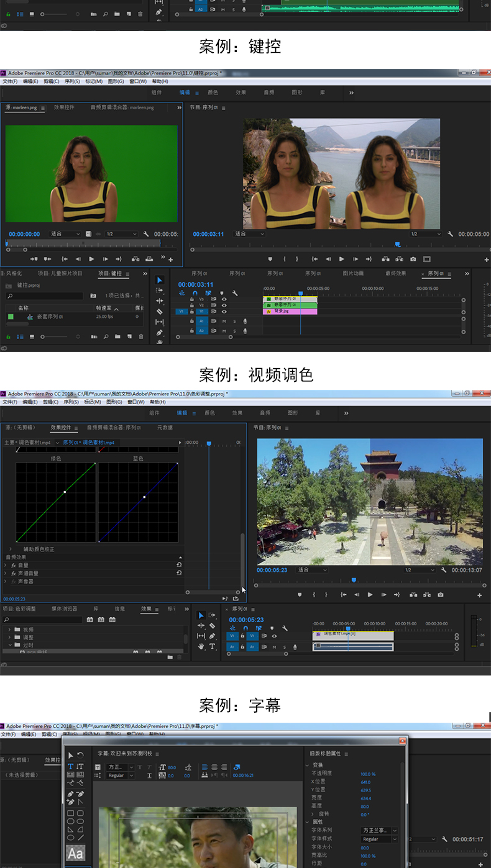The height and width of the screenshot is (868, 491).
Task: Center-align text in 字幕 title toolbar
Action: 214,767
